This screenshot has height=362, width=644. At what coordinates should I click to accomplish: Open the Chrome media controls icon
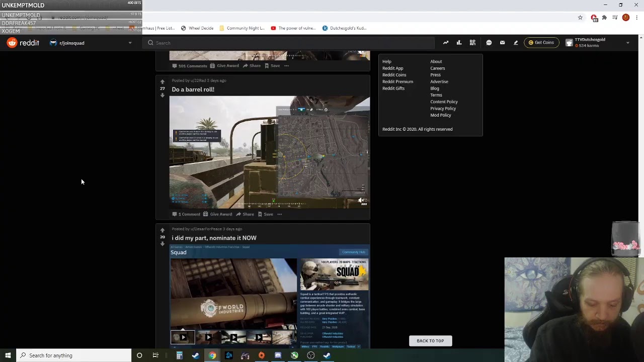point(615,18)
